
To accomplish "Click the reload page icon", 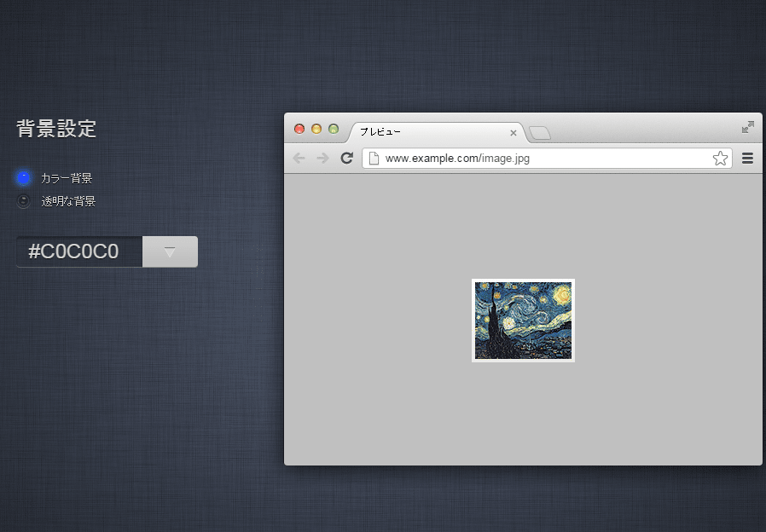I will [347, 158].
